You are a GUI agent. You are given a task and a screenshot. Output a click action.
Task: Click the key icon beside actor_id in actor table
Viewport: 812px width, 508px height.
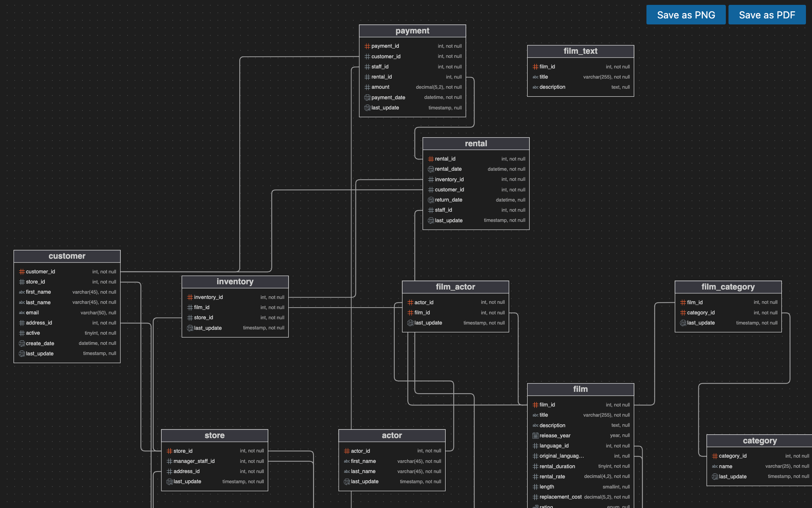click(x=347, y=451)
